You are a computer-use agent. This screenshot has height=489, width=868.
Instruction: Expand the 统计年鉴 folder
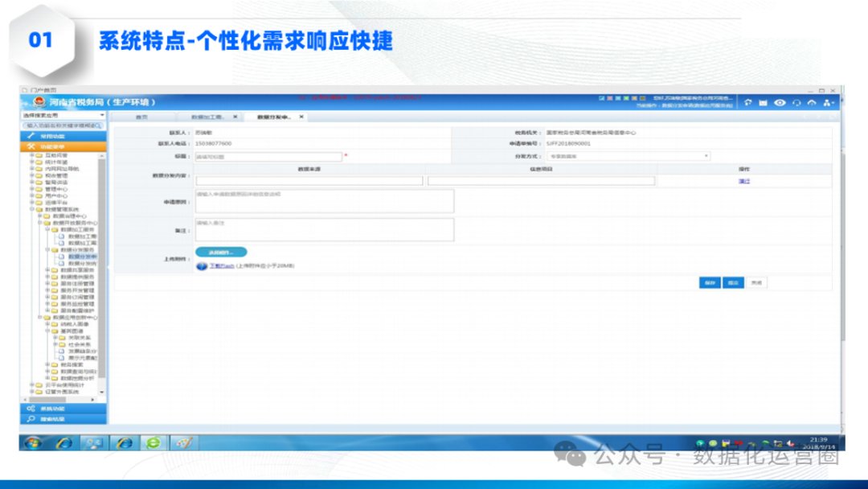click(x=32, y=162)
